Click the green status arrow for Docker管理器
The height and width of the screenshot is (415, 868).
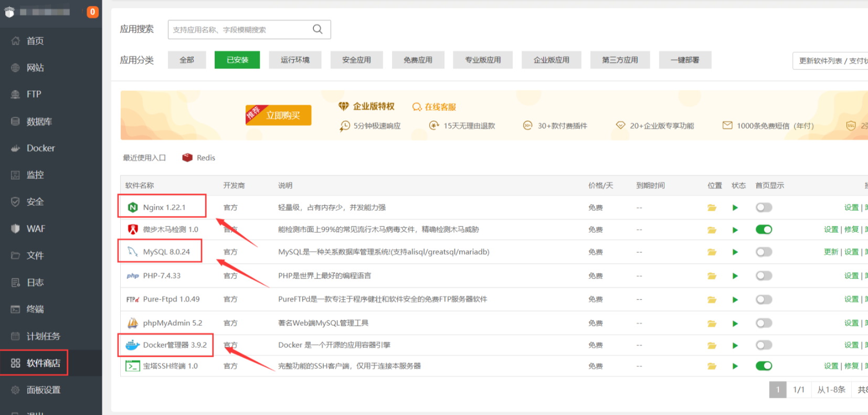[x=735, y=345]
